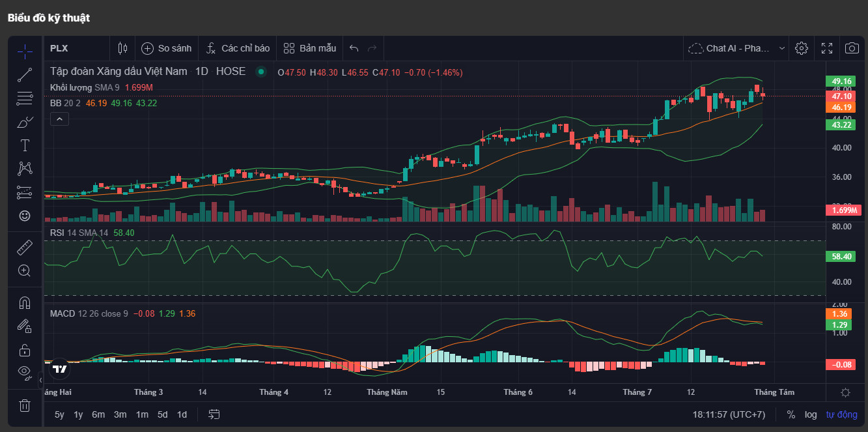Open the emoji icons tool
This screenshot has width=868, height=432.
pos(25,216)
